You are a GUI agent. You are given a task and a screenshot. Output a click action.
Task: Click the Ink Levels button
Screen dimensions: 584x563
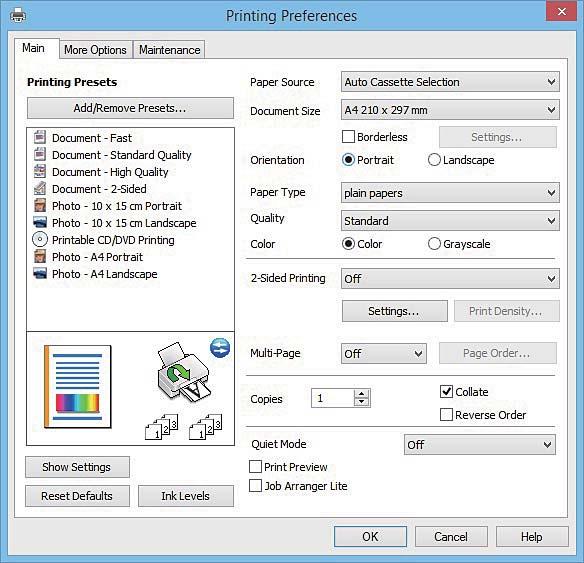coord(185,496)
